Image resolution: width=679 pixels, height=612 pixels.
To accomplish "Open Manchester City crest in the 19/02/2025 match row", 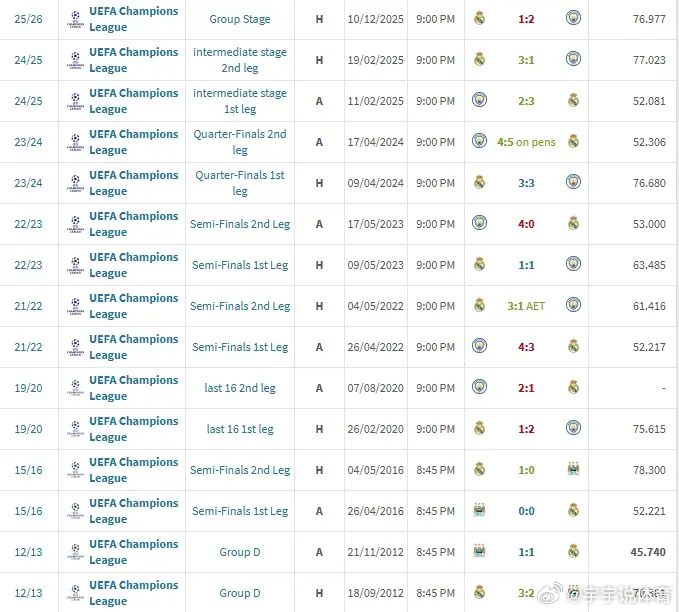I will point(573,59).
